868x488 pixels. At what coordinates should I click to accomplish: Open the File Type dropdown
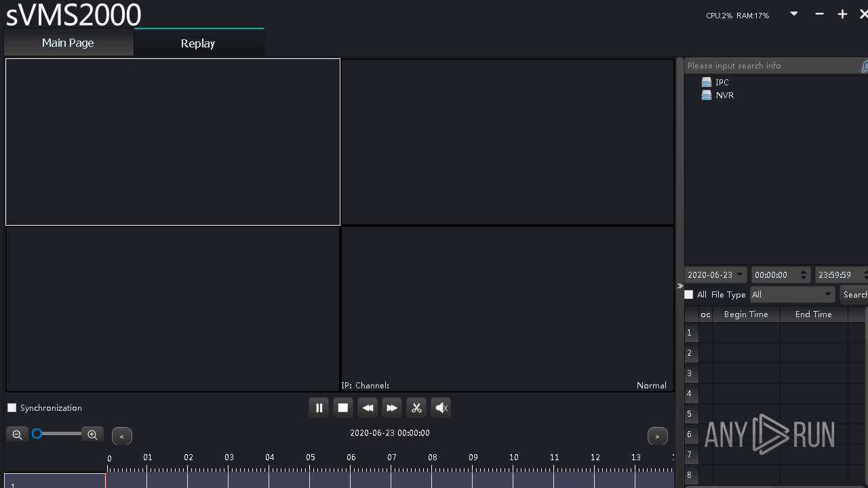pos(792,294)
